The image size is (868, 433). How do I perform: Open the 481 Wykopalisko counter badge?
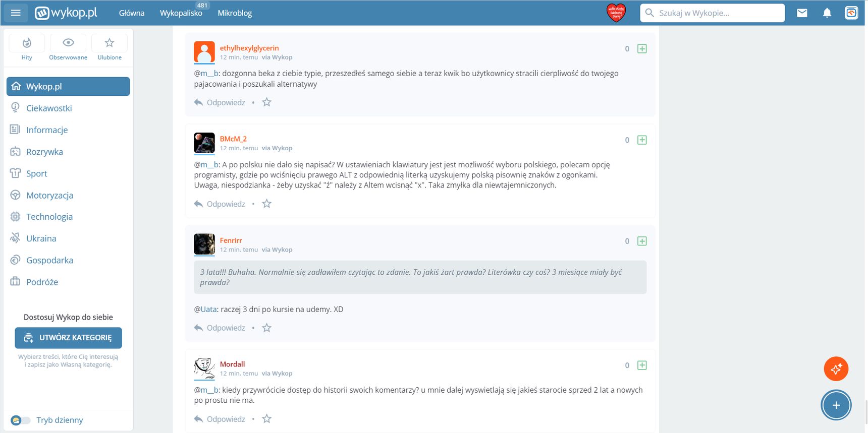(x=202, y=5)
